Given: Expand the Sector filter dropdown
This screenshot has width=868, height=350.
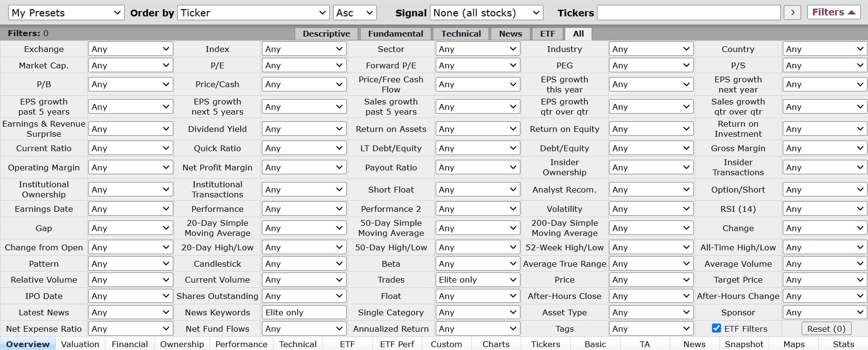Looking at the screenshot, I should (x=477, y=49).
